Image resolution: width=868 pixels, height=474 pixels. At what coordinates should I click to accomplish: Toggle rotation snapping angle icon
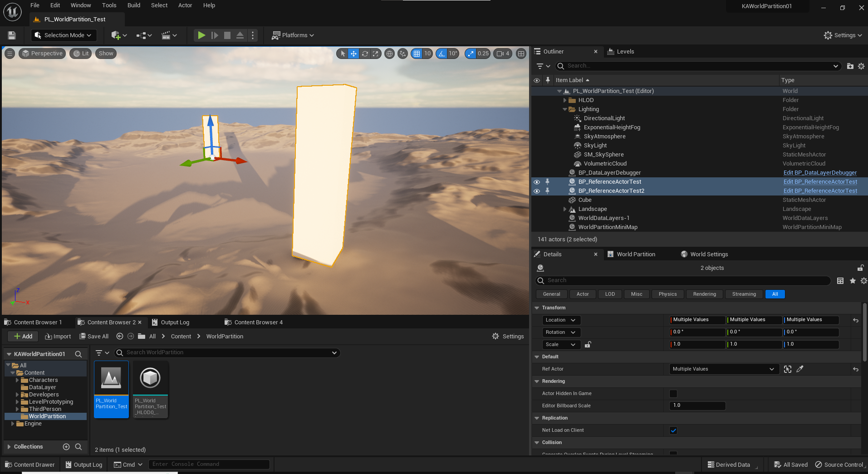(441, 54)
